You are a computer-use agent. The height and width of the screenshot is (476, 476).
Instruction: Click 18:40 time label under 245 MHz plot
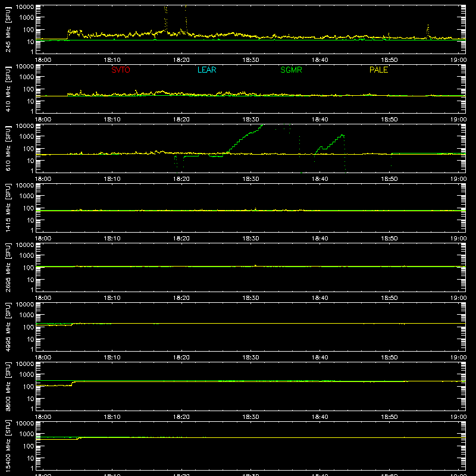320,60
